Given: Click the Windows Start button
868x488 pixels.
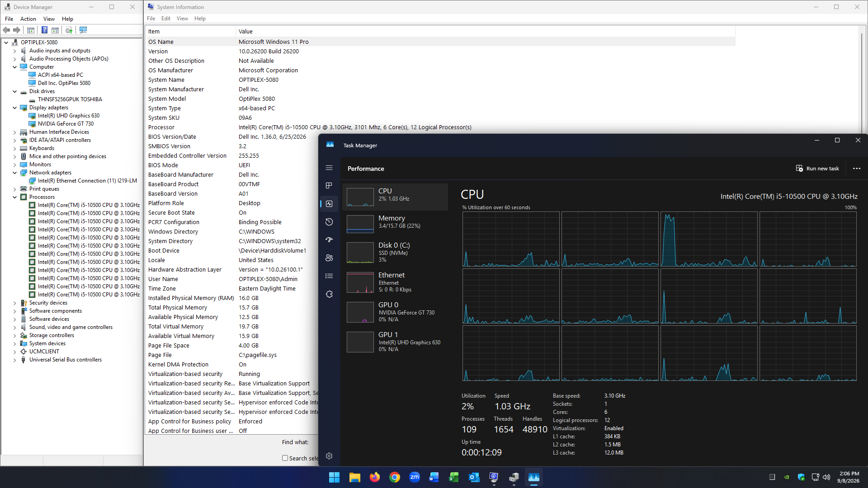Looking at the screenshot, I should (335, 477).
